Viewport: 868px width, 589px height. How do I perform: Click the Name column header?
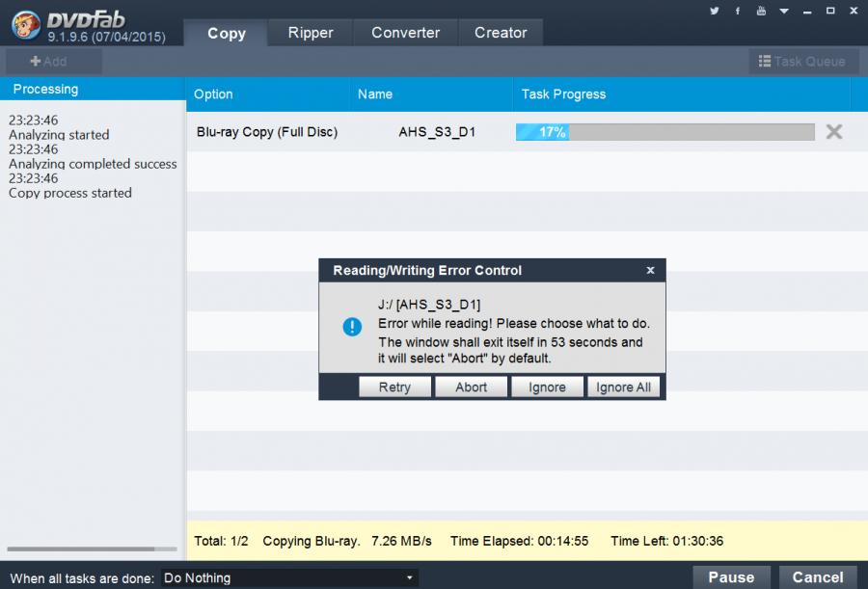click(432, 94)
